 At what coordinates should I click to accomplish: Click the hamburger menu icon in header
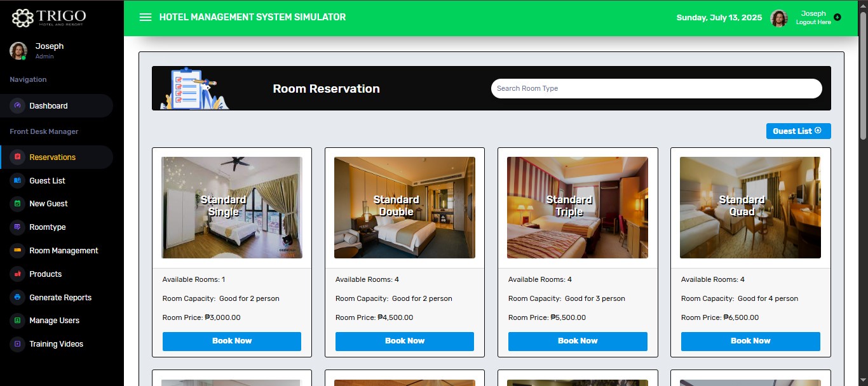(x=146, y=17)
